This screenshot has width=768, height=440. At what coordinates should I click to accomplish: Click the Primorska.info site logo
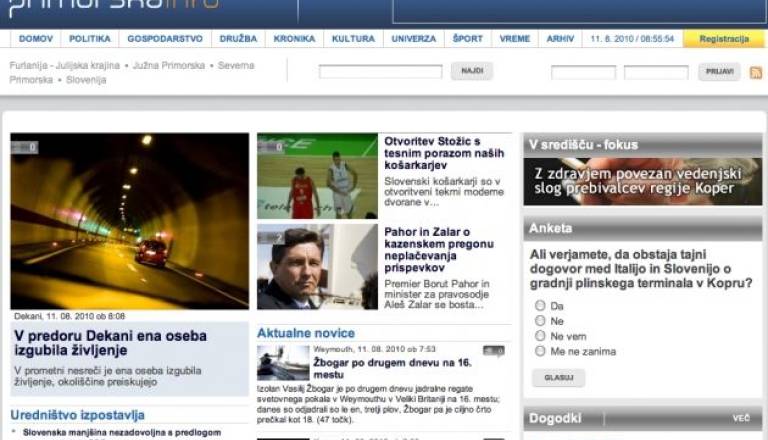pyautogui.click(x=110, y=9)
